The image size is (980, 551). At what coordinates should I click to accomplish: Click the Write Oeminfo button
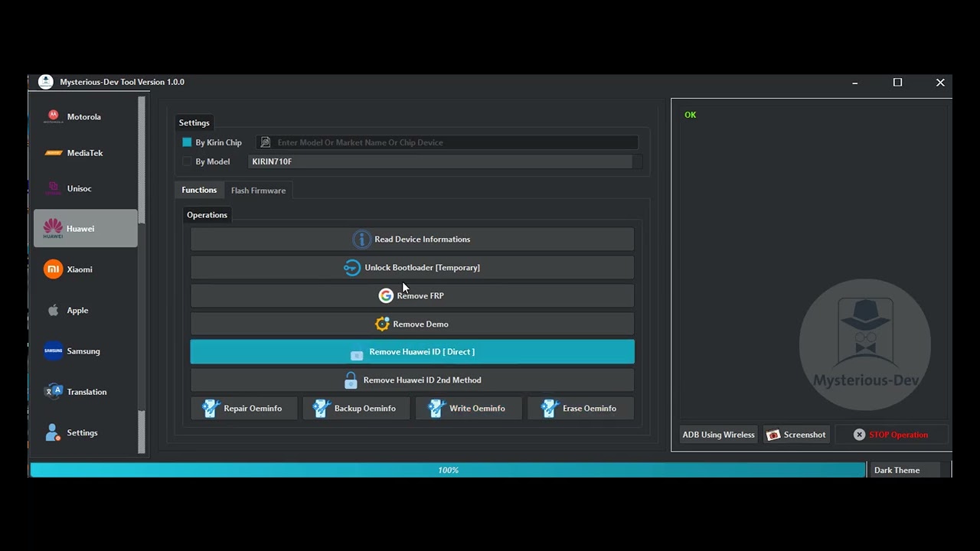click(x=469, y=409)
